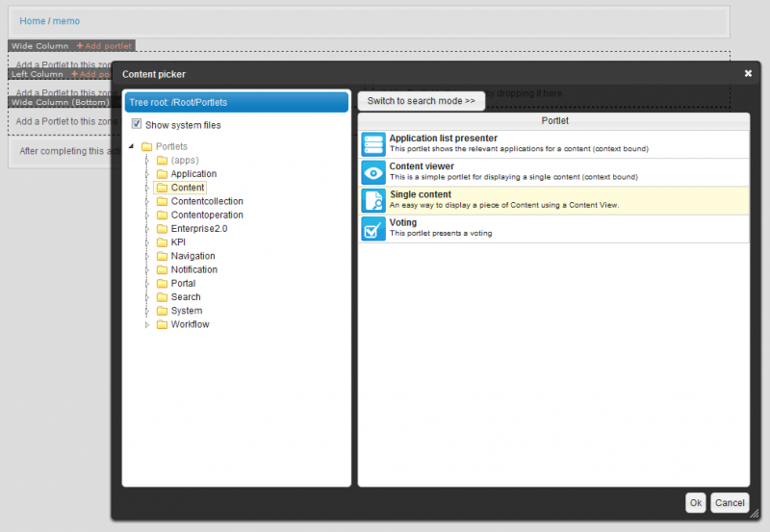
Task: Expand the Search tree node arrow
Action: [147, 297]
